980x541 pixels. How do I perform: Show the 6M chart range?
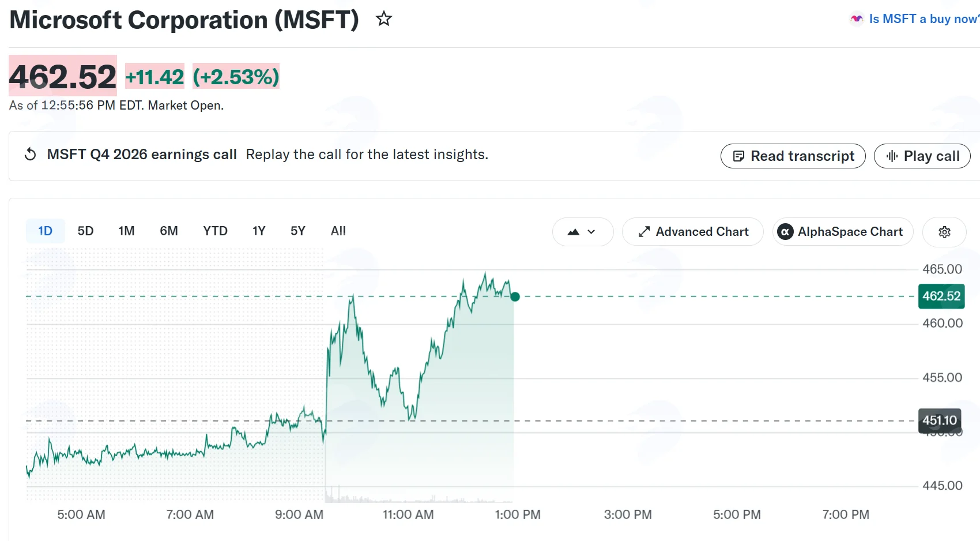(x=169, y=231)
